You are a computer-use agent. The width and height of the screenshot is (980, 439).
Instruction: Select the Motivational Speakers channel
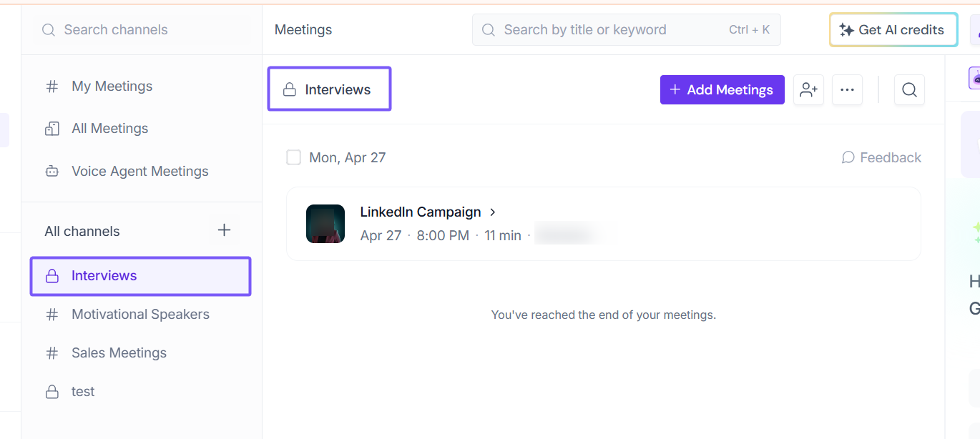(x=140, y=314)
